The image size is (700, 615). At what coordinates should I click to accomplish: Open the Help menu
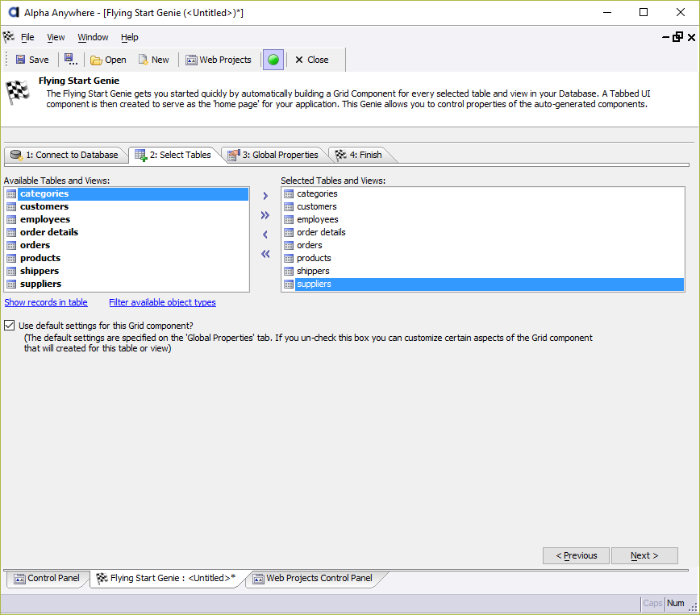click(x=130, y=38)
